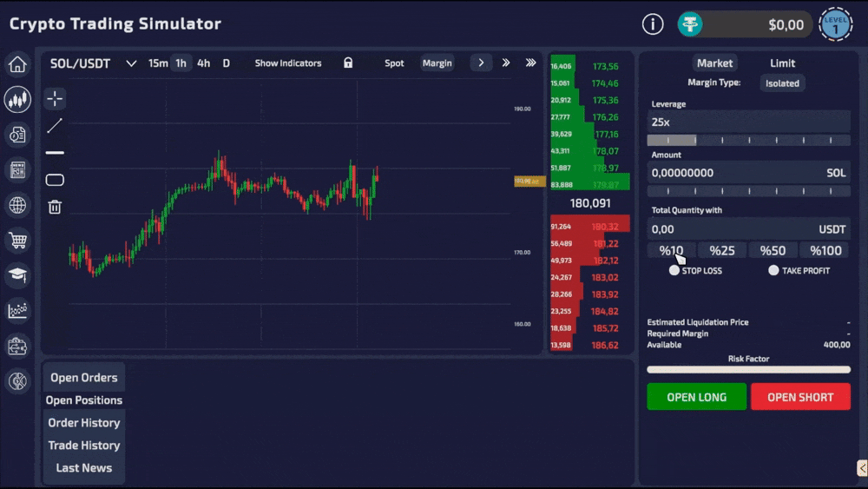868x489 pixels.
Task: Pick the rectangle shape drawing tool
Action: tap(55, 180)
